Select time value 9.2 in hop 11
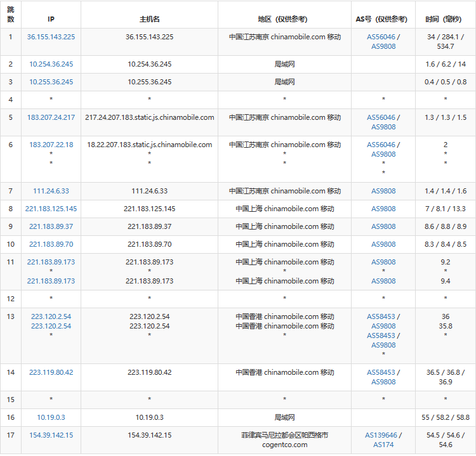 (446, 262)
